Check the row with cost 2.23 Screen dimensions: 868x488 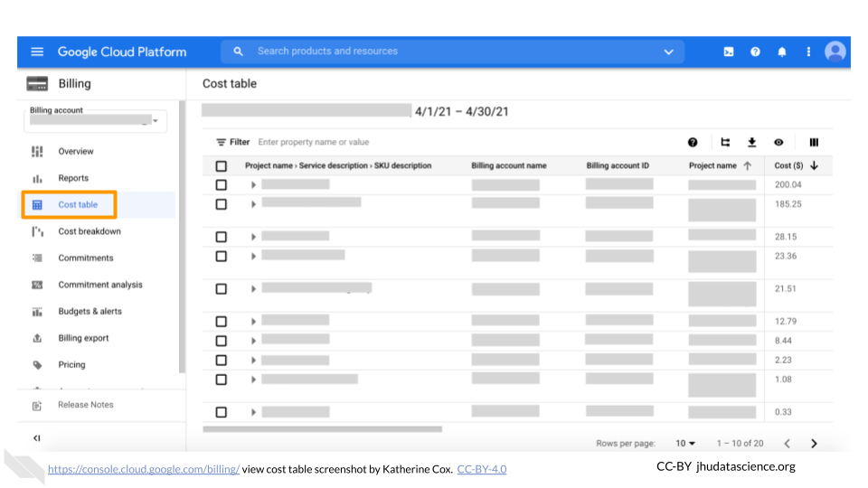click(x=221, y=361)
